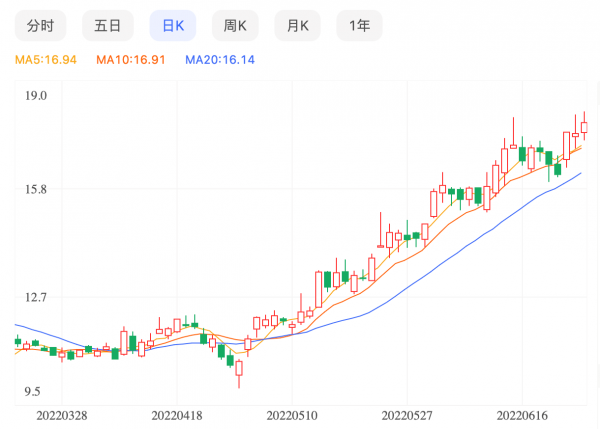The image size is (600, 429).
Task: Switch to the 分时 tab
Action: (41, 26)
